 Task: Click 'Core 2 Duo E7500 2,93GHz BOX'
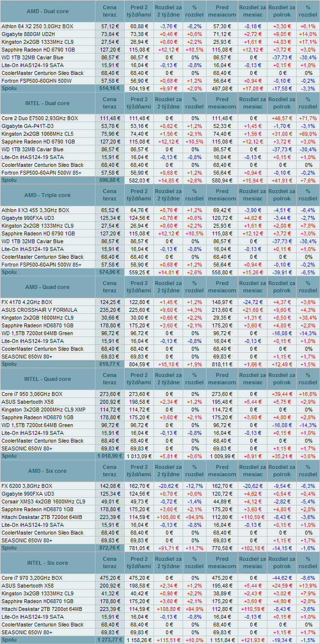39,118
